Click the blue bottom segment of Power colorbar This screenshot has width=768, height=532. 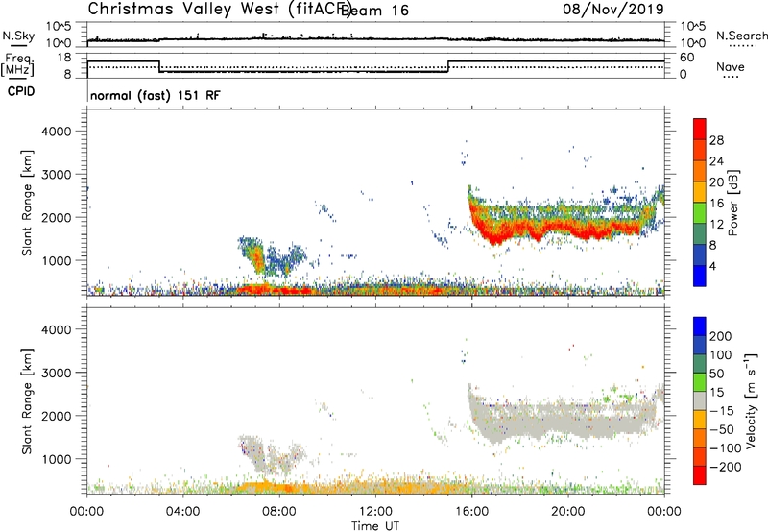pyautogui.click(x=700, y=276)
